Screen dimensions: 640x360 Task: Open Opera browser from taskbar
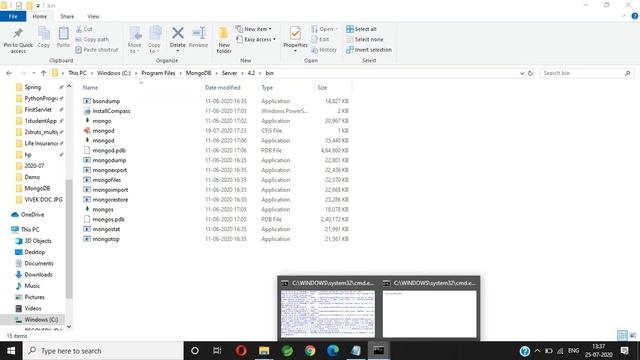[x=241, y=351]
